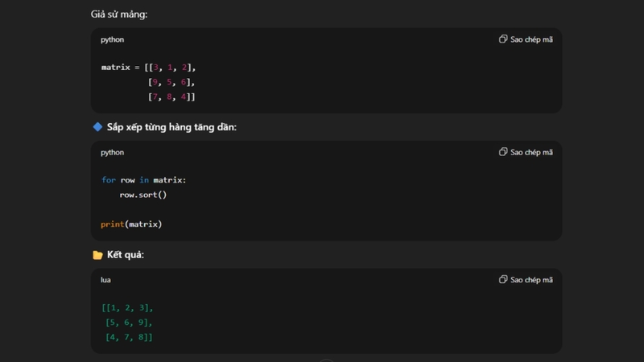
Task: Click the "python" language label of the first block
Action: (113, 39)
